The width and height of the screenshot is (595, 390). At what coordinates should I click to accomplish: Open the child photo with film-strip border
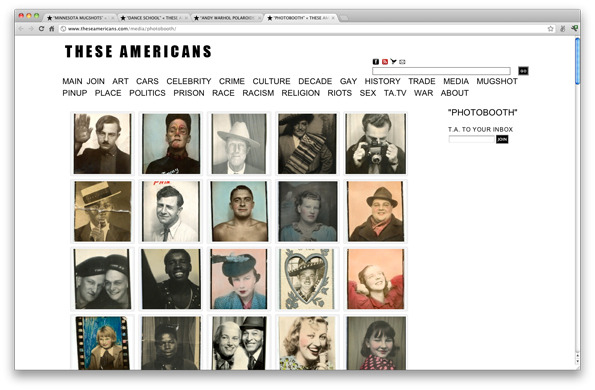tap(102, 343)
